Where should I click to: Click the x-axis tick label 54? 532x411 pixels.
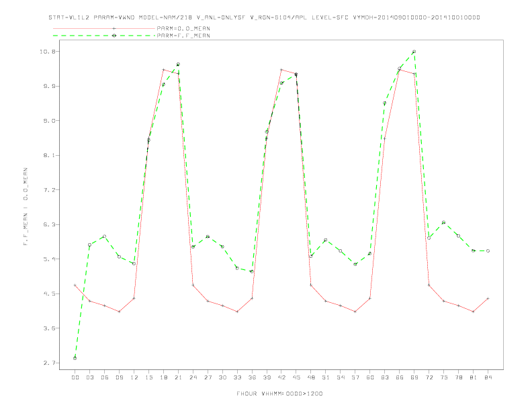[x=341, y=377]
